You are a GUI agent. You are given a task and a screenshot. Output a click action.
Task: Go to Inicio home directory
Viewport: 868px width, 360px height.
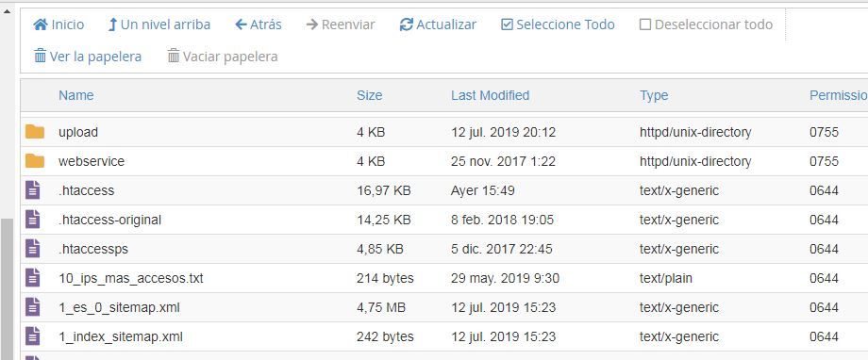58,25
